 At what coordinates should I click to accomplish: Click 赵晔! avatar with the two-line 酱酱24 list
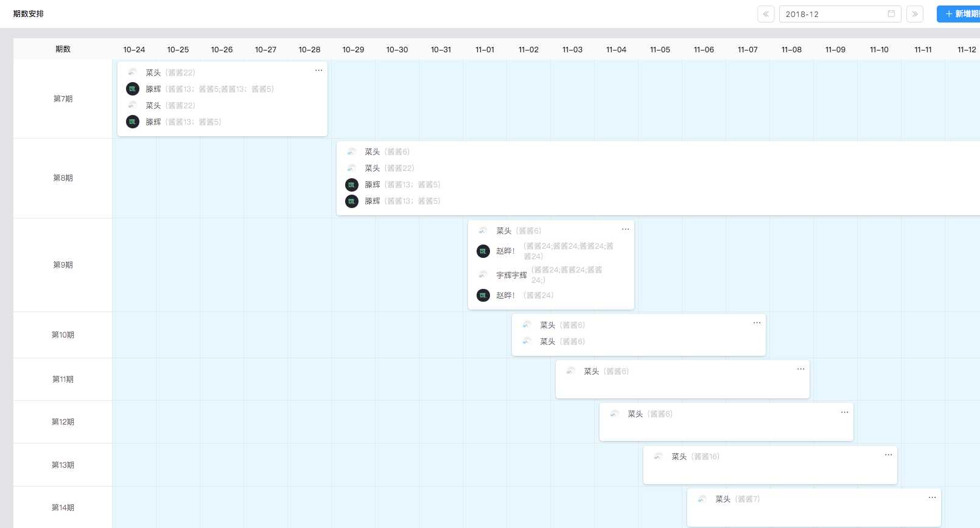coord(483,251)
